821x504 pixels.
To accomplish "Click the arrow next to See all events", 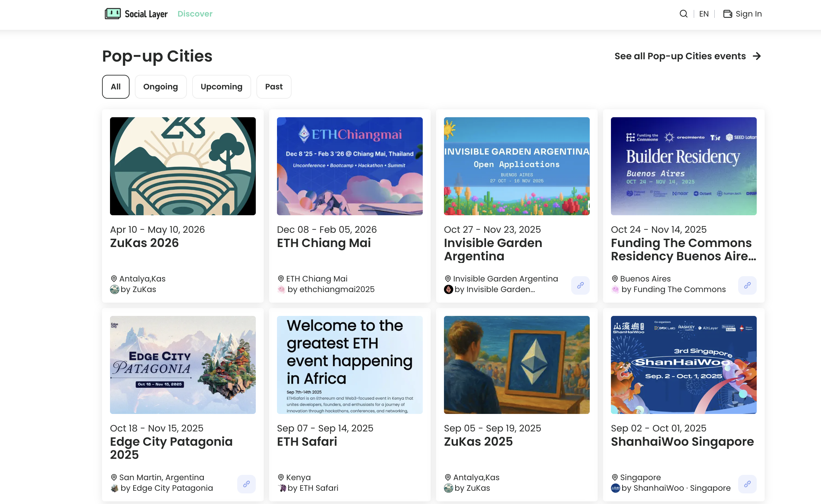I will pyautogui.click(x=757, y=56).
